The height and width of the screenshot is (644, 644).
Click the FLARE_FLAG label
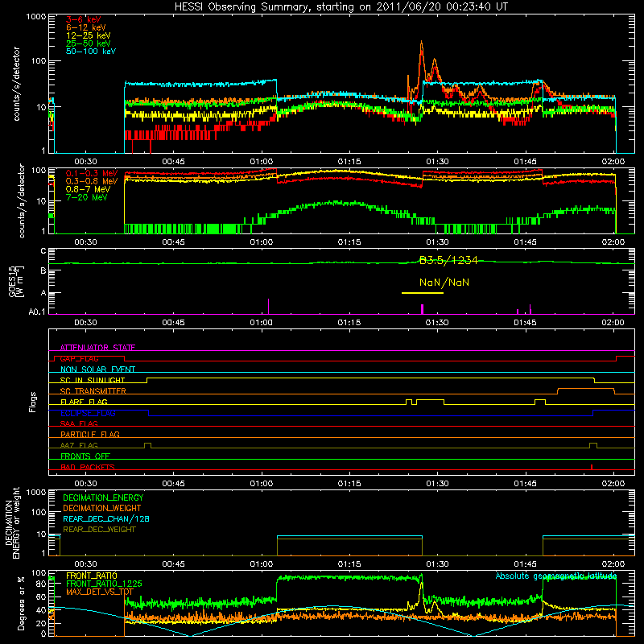(x=84, y=402)
